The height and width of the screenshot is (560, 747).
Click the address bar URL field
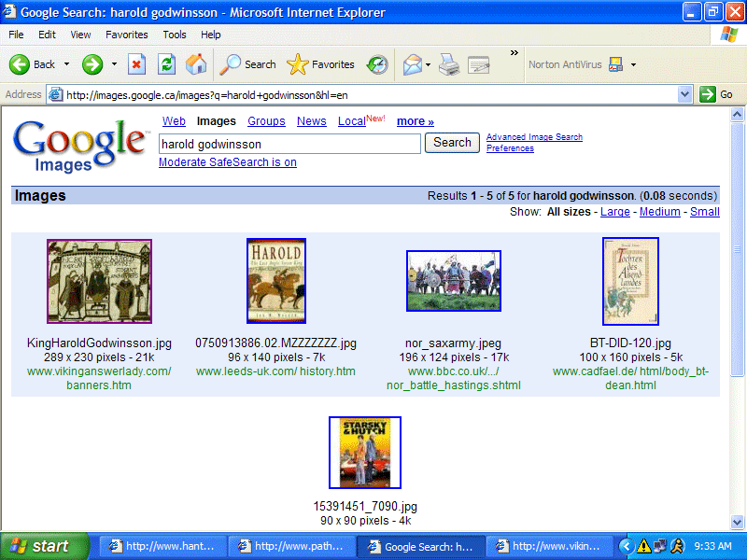370,95
